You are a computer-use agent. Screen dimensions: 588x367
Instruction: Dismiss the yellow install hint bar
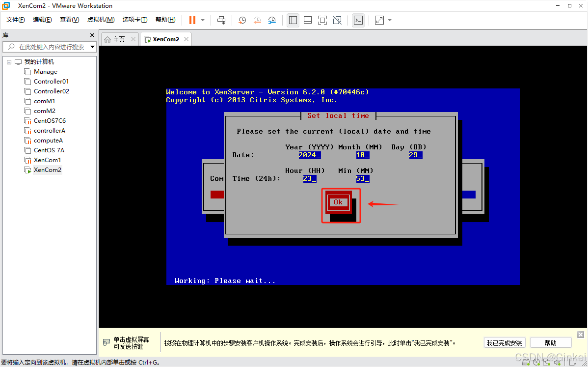pos(581,335)
